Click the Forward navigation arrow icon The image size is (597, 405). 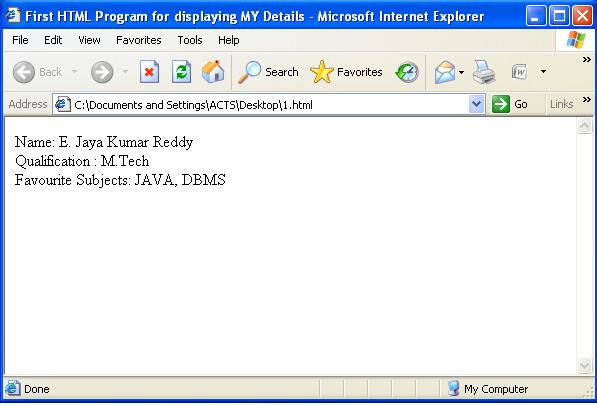click(102, 72)
